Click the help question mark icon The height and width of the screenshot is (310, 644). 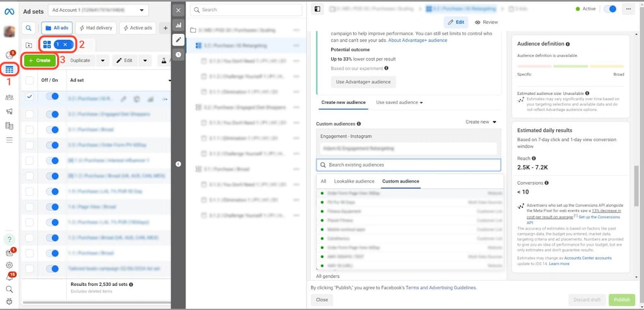[10, 239]
